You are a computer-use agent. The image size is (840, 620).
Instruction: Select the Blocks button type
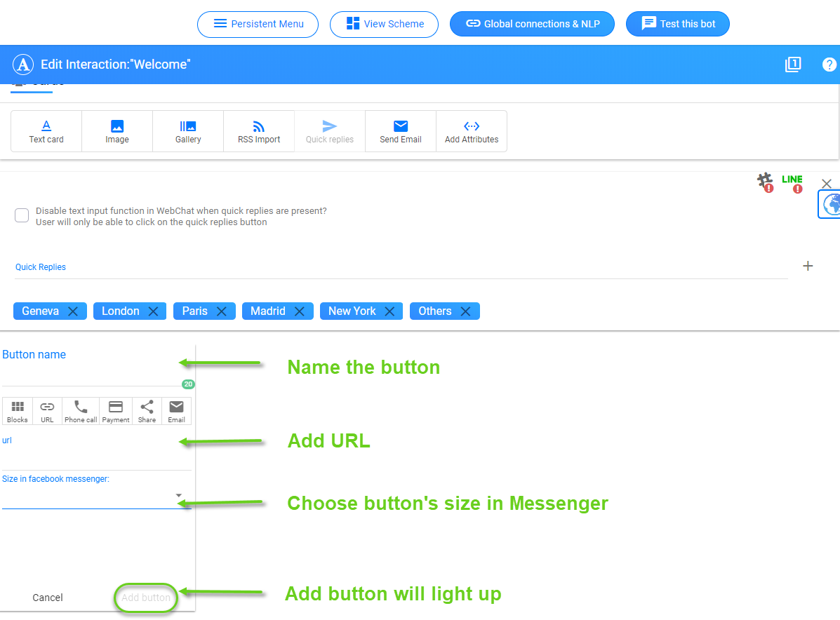[x=17, y=411]
